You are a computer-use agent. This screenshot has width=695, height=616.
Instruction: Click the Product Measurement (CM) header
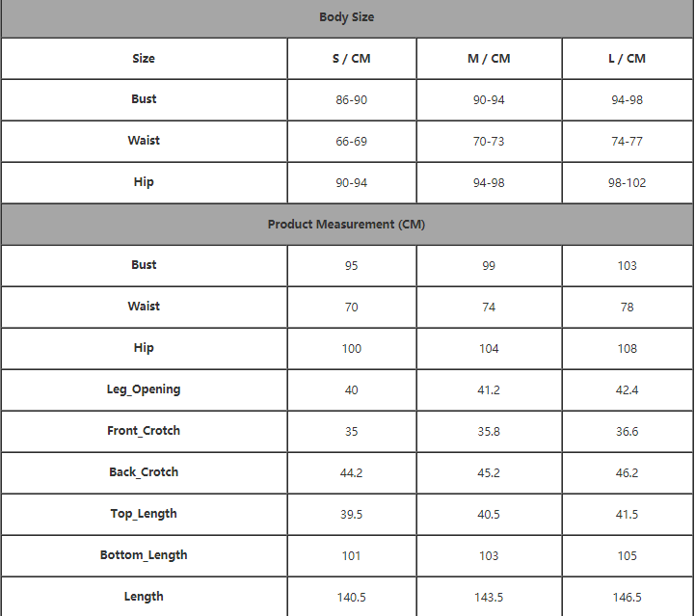point(347,225)
